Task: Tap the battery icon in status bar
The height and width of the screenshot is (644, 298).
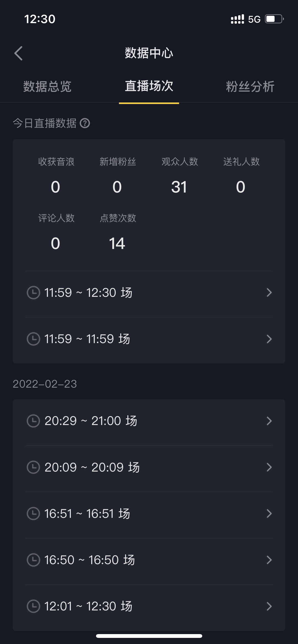Action: [274, 19]
